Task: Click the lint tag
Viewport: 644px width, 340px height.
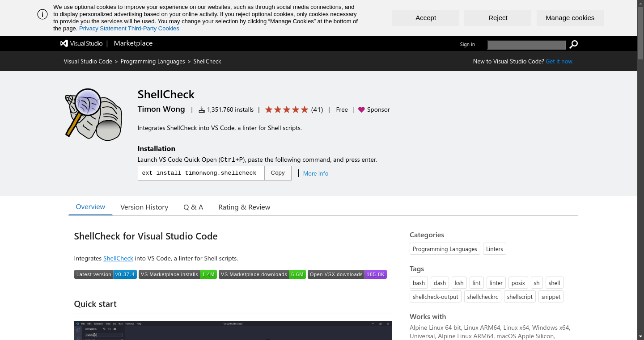Action: pos(477,283)
